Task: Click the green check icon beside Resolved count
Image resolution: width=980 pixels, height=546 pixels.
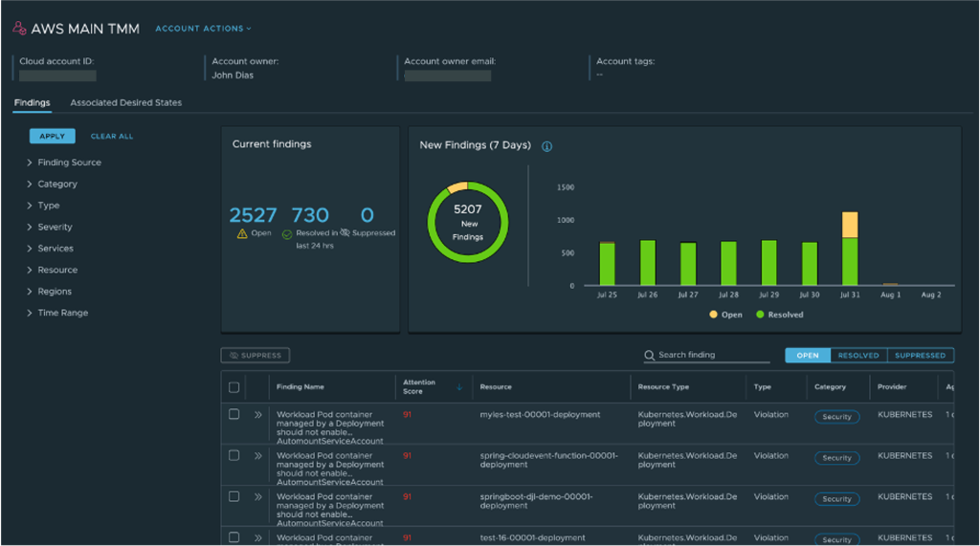Action: click(287, 234)
